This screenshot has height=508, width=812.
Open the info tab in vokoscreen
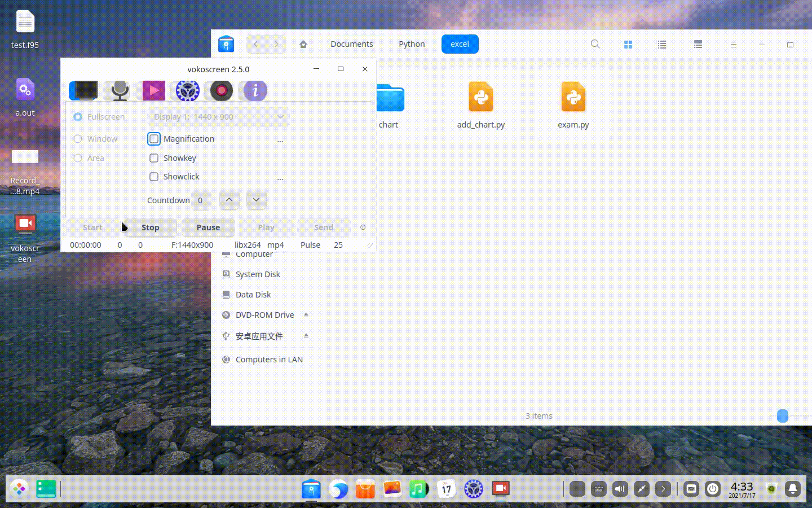coord(255,90)
